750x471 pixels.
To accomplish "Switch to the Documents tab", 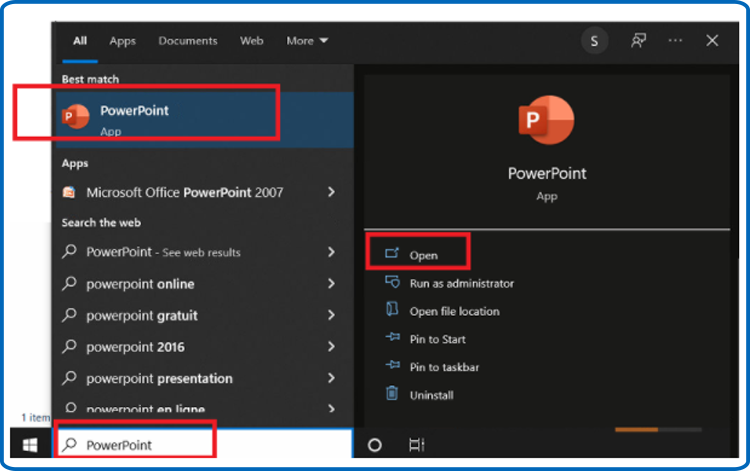I will pyautogui.click(x=188, y=41).
